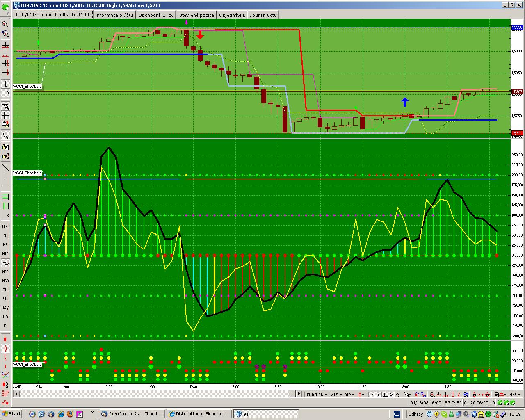Click the yellow security shield tray icon

[437, 414]
